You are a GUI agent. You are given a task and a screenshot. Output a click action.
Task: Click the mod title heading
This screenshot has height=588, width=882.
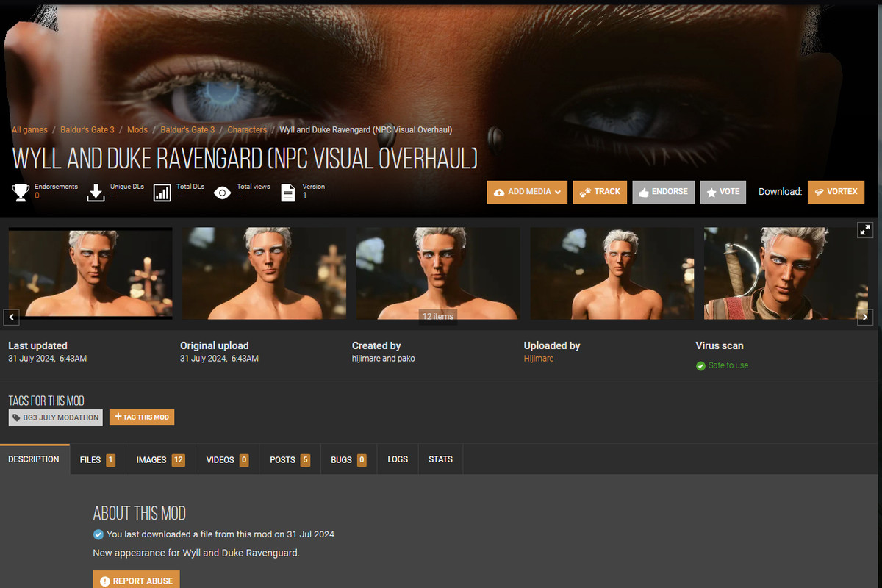[x=245, y=159]
